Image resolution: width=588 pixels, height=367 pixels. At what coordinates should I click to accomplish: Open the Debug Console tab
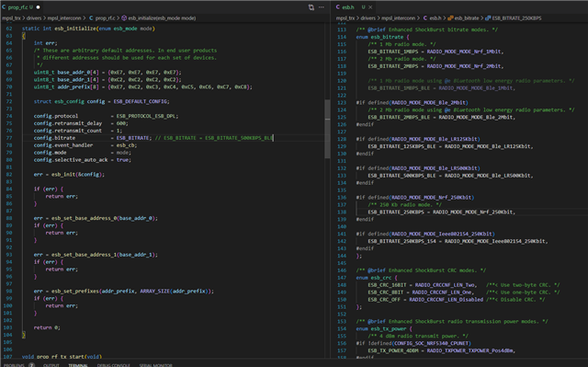(113, 365)
